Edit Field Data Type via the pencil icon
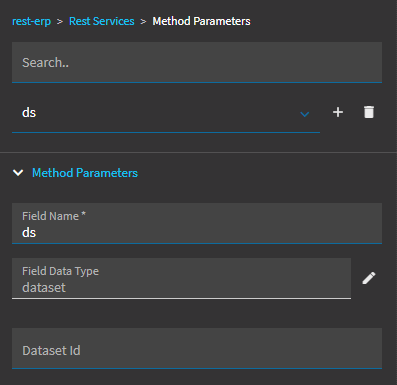 pyautogui.click(x=369, y=278)
